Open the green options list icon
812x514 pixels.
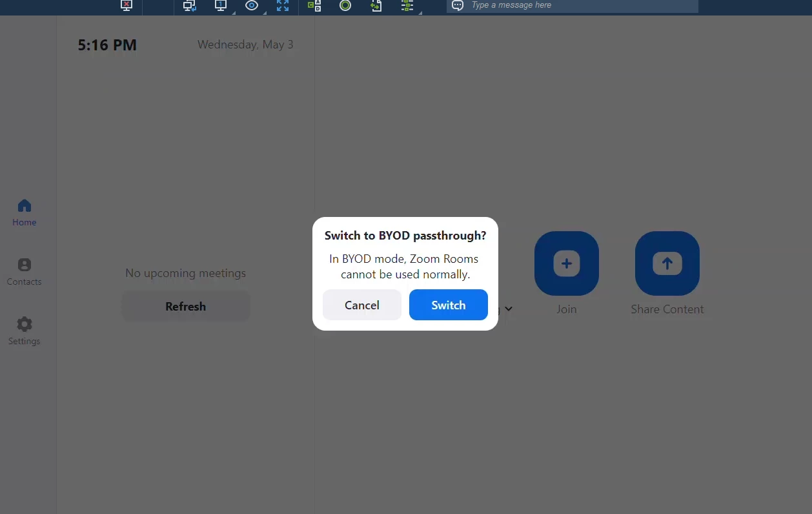click(x=407, y=5)
